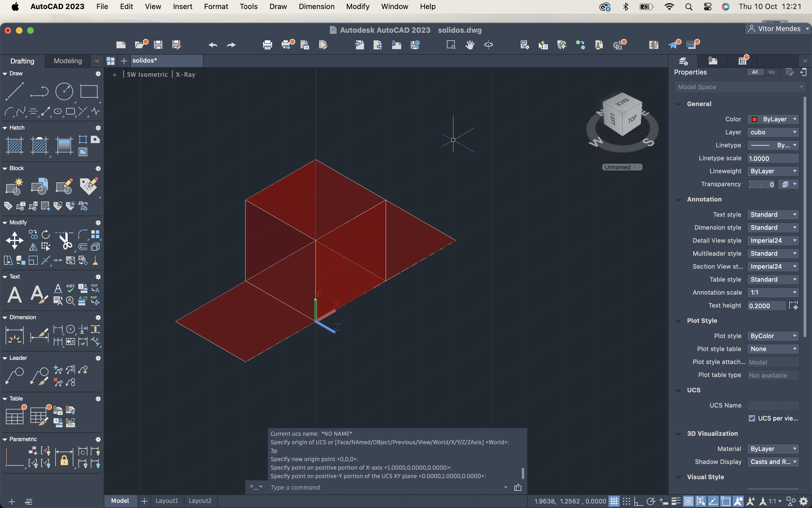This screenshot has height=508, width=812.
Task: Toggle selection cycling in the status bar
Action: click(x=701, y=501)
